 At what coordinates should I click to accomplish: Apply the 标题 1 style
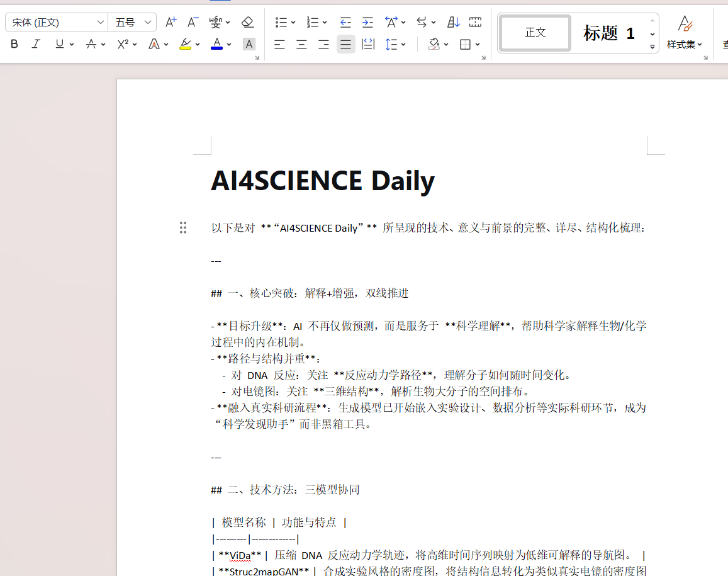[608, 33]
